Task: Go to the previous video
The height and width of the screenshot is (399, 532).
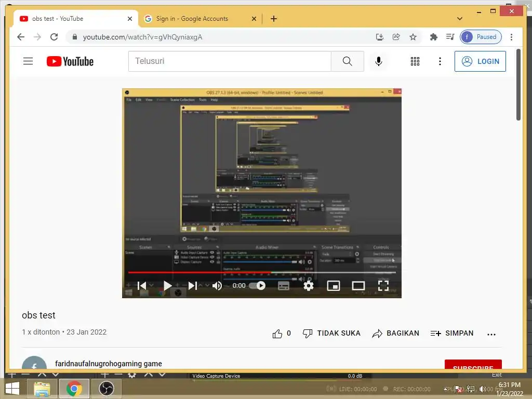Action: (142, 286)
